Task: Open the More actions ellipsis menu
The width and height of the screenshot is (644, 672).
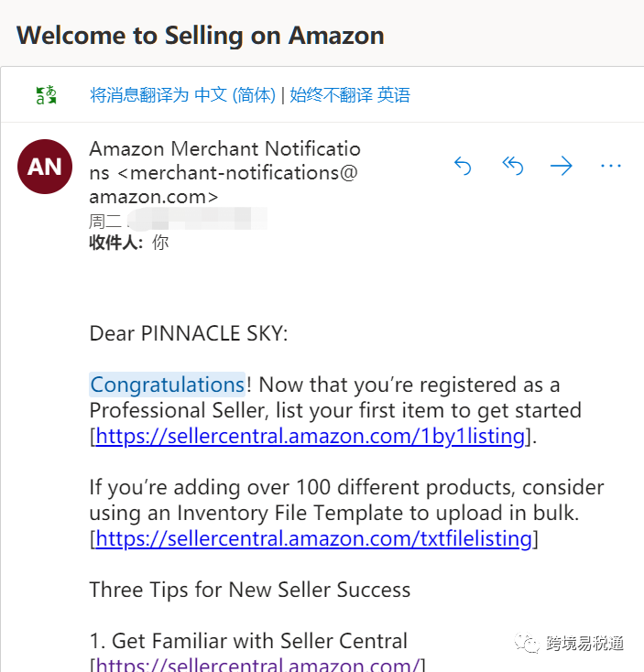Action: coord(611,166)
